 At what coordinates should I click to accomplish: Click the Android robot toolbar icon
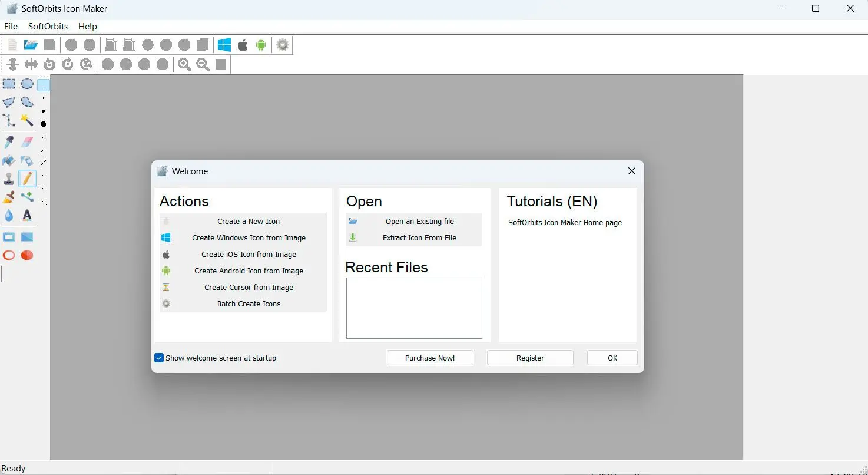coord(261,45)
